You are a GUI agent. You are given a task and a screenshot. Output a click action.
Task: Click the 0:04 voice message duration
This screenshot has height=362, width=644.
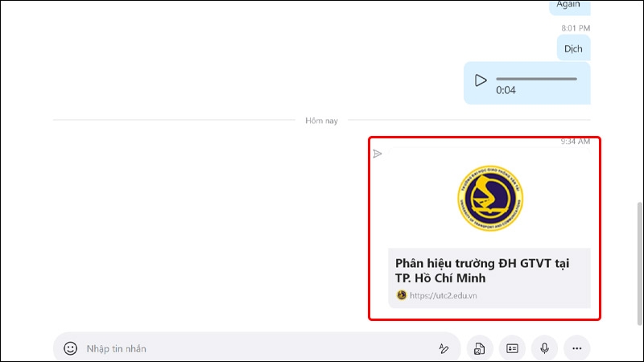pos(506,90)
